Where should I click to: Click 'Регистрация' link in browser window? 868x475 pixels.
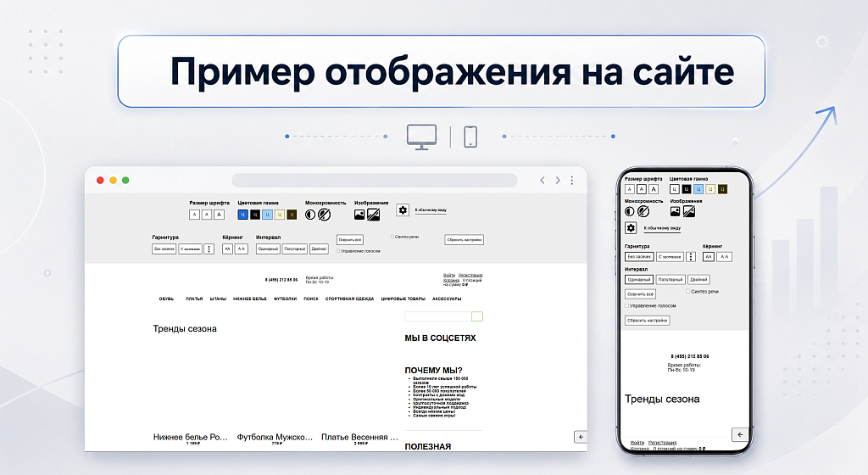tap(470, 275)
